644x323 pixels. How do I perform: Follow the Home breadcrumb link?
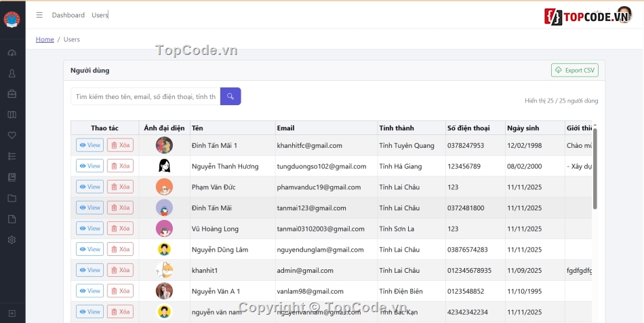tap(45, 39)
